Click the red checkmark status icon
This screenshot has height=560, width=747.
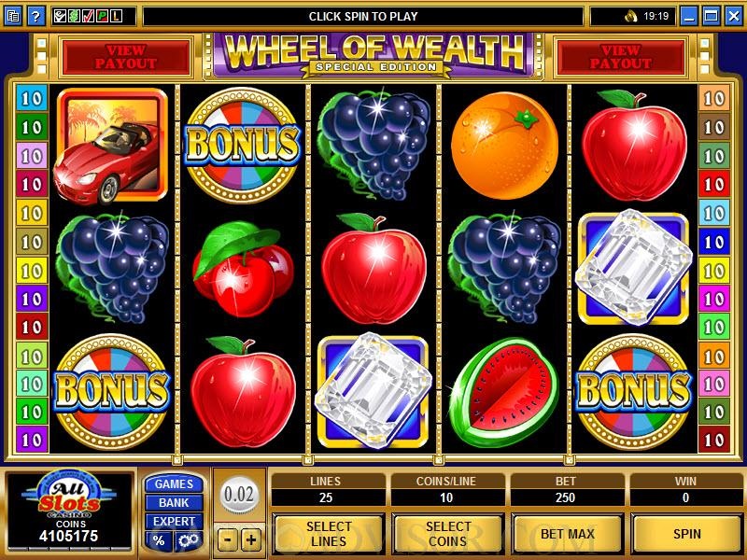88,17
